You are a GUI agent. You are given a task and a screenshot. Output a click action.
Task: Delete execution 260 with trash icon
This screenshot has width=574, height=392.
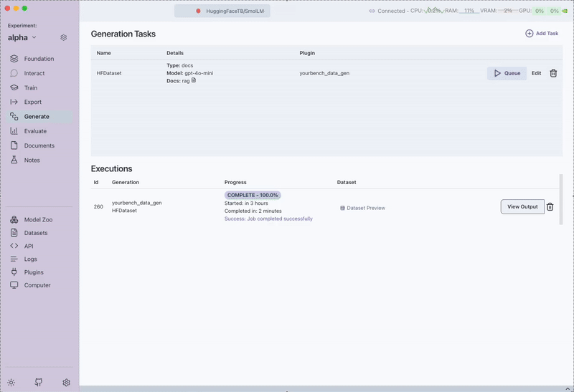[x=550, y=207]
